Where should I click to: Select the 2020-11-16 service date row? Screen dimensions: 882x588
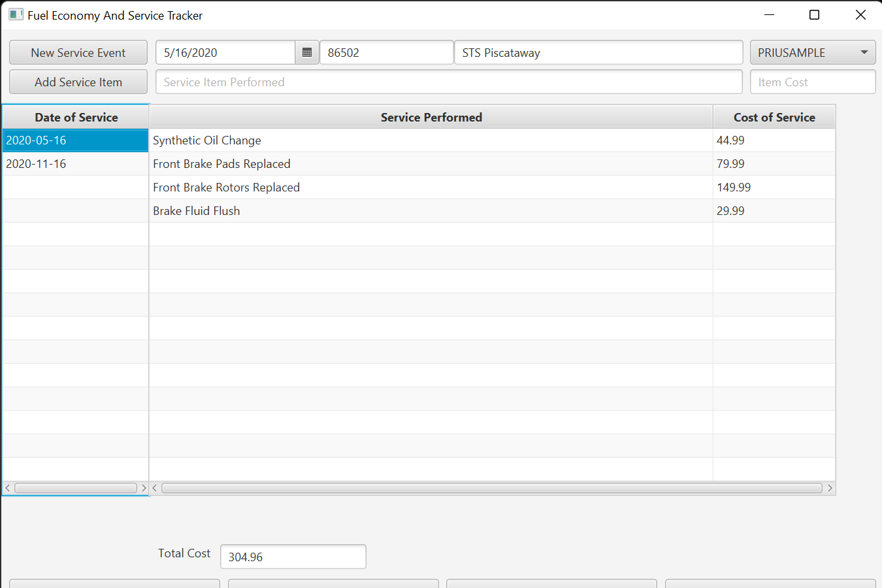pyautogui.click(x=76, y=164)
